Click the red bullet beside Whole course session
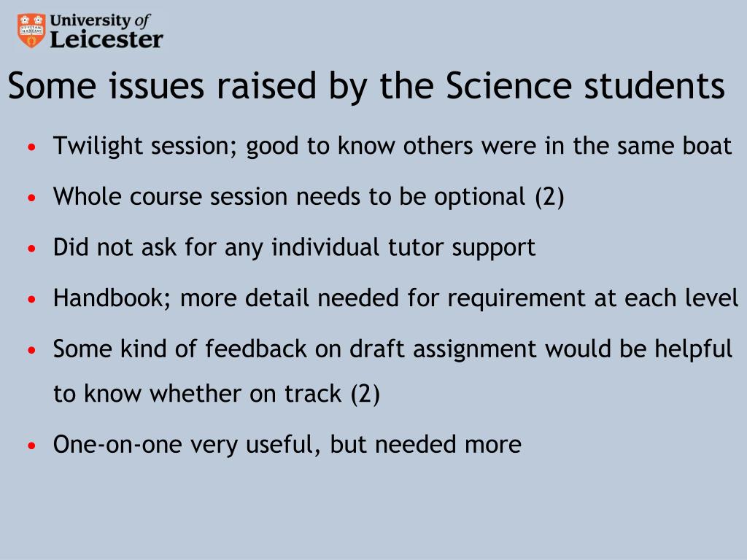The height and width of the screenshot is (560, 747). (x=32, y=197)
